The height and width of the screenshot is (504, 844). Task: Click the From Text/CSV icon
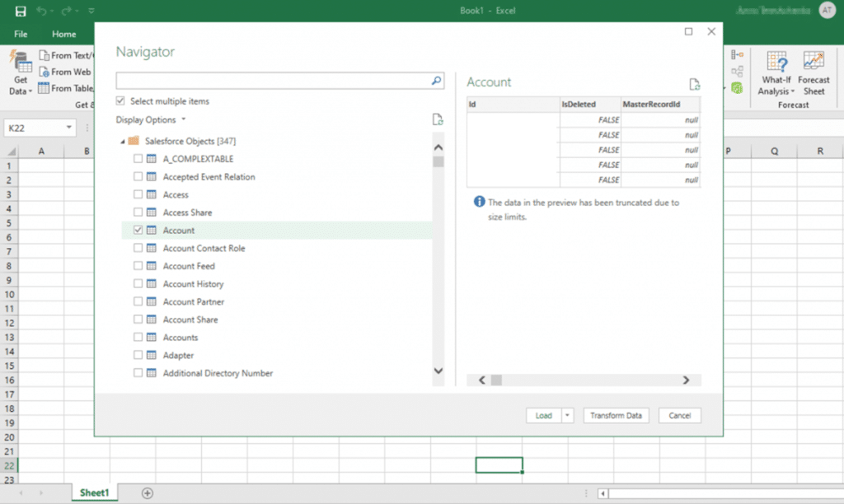[45, 55]
